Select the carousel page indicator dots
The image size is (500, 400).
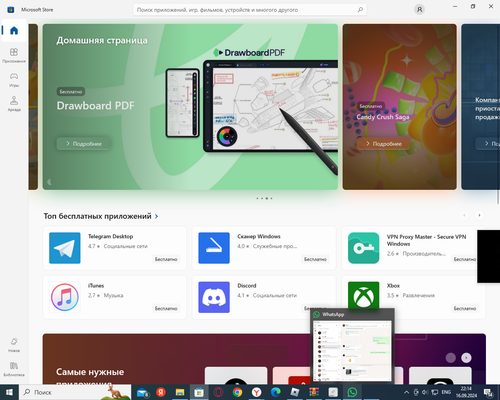(264, 198)
